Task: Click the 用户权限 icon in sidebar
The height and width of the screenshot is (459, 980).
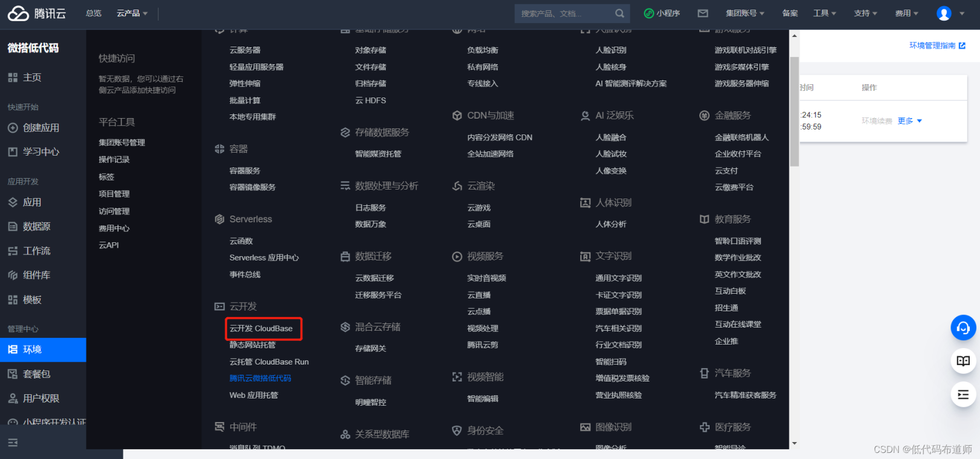Action: pos(13,398)
